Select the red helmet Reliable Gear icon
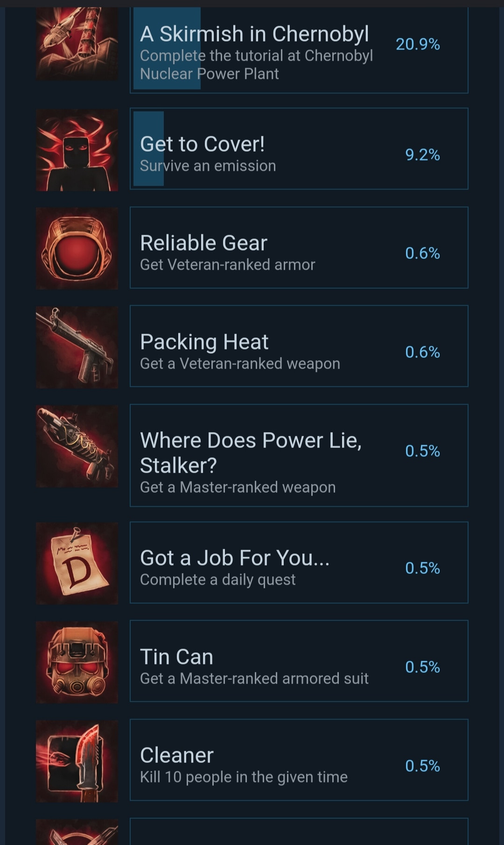This screenshot has height=845, width=504. [77, 248]
